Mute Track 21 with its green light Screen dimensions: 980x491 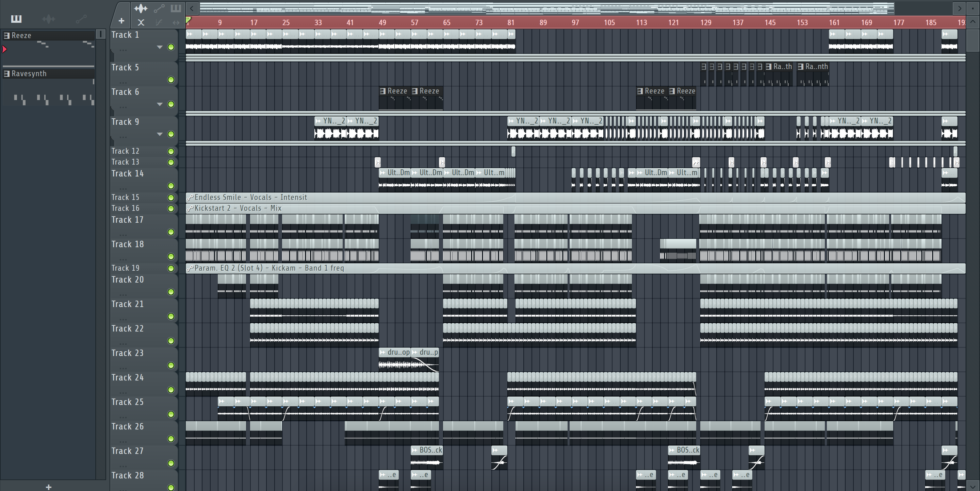tap(171, 316)
